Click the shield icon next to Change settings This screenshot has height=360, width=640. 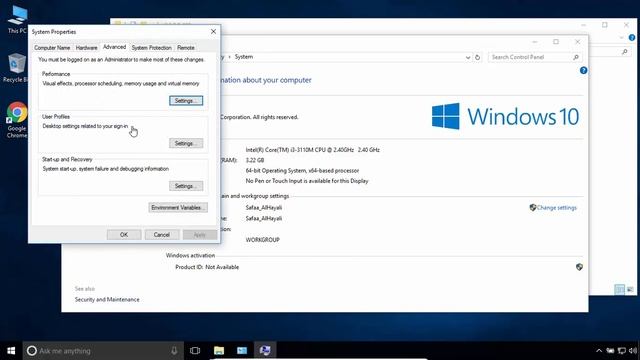tap(532, 207)
